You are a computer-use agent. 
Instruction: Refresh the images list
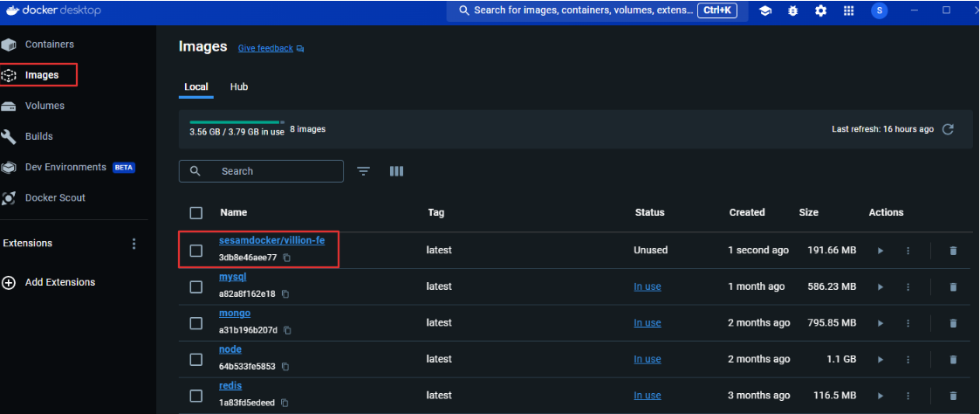tap(948, 129)
